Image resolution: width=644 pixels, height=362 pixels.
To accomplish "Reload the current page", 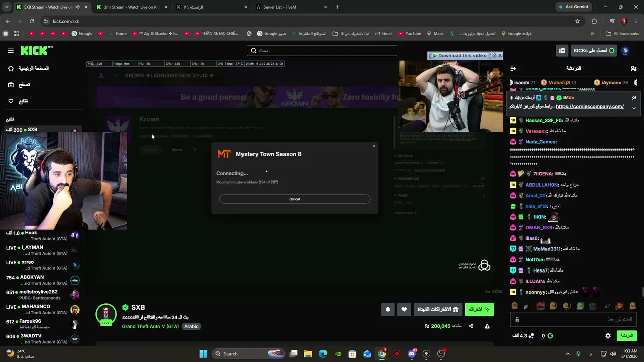I will pyautogui.click(x=32, y=21).
